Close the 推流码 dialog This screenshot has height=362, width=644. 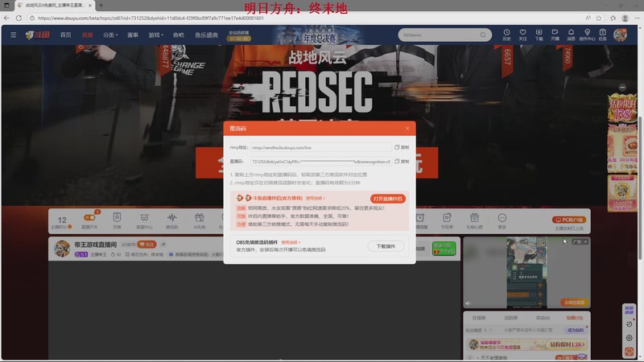click(407, 129)
